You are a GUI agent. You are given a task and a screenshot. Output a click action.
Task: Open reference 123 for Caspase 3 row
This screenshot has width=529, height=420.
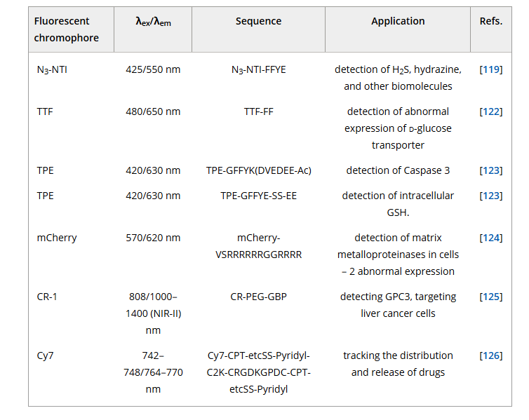[491, 170]
